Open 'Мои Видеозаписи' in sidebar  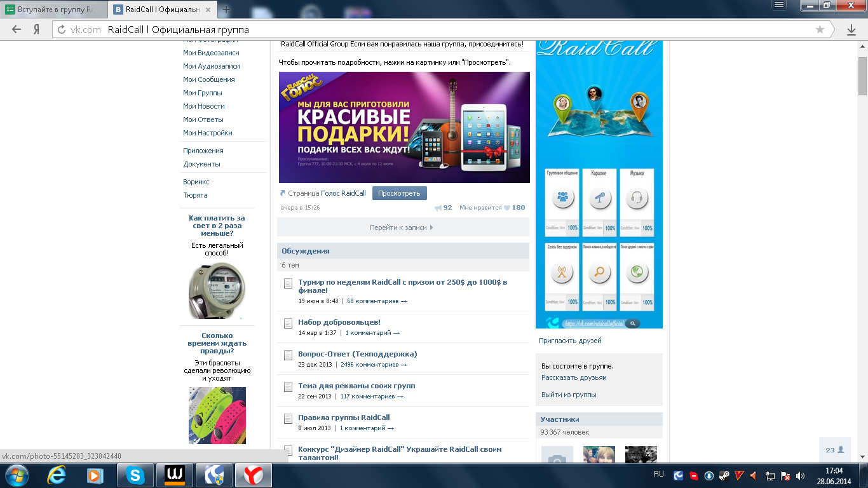coord(211,53)
